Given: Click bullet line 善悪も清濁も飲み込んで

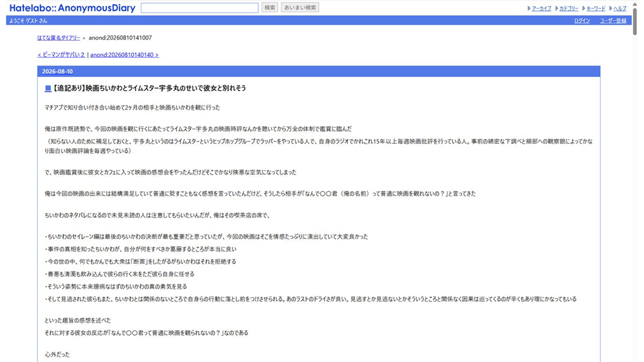Looking at the screenshot, I should click(x=119, y=274).
